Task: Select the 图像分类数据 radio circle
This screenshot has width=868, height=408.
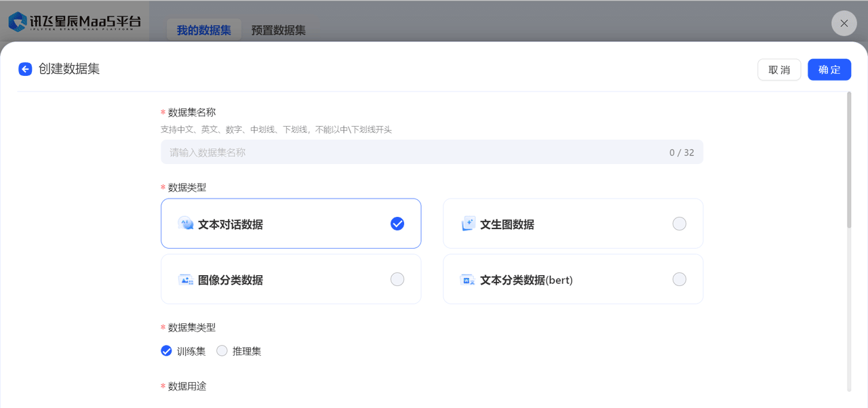Action: (x=397, y=279)
